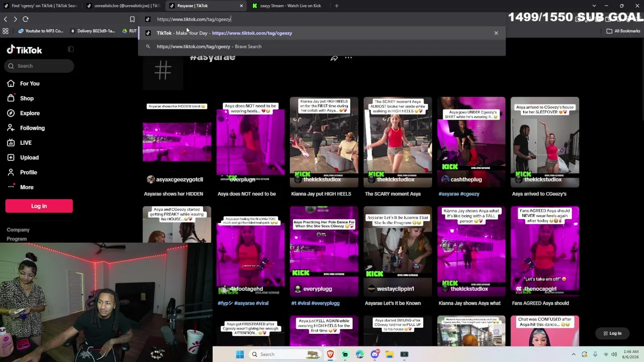
Task: Bookmark this page with the bookmark icon
Action: (132, 19)
